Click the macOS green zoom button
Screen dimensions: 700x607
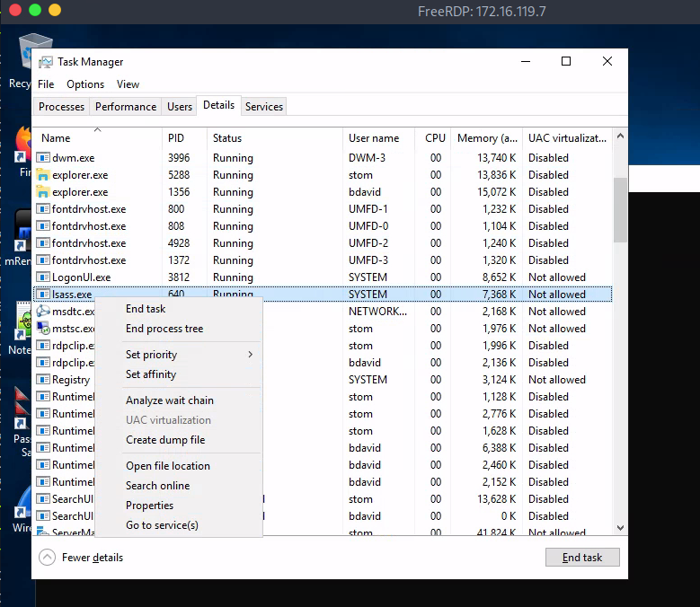pos(35,10)
